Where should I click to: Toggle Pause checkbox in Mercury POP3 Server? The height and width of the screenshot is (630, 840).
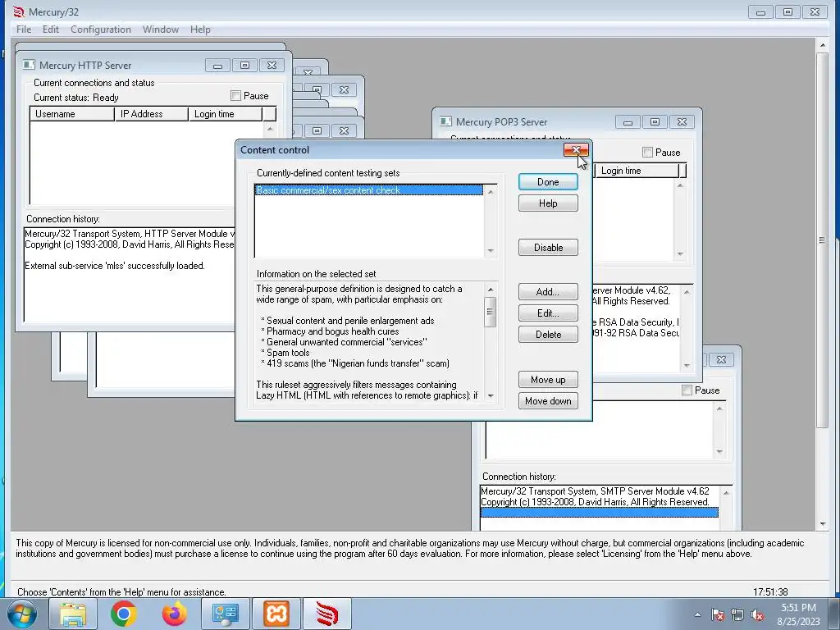(x=648, y=153)
